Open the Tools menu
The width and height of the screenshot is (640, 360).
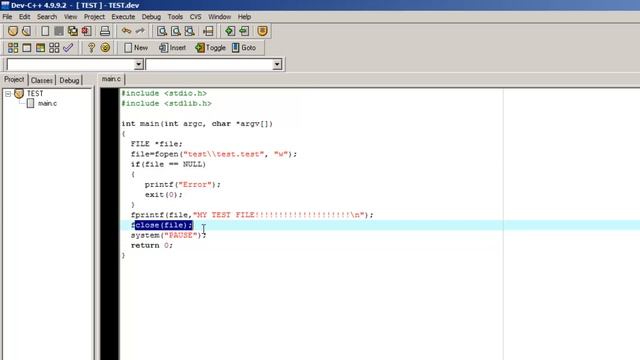click(175, 17)
